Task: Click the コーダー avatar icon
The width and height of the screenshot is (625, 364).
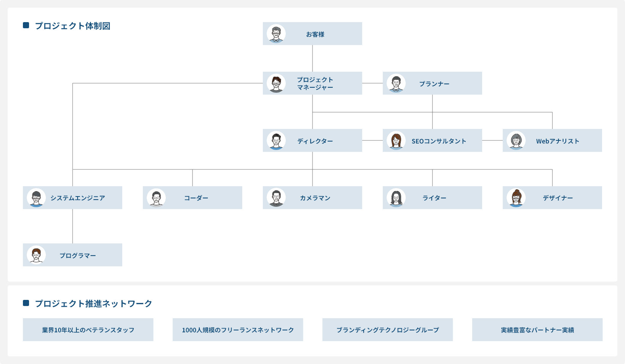Action: pyautogui.click(x=156, y=198)
